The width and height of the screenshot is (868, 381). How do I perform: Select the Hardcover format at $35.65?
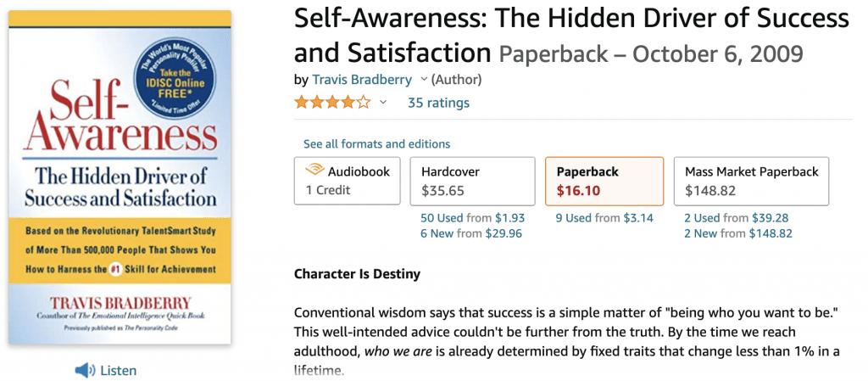click(472, 181)
